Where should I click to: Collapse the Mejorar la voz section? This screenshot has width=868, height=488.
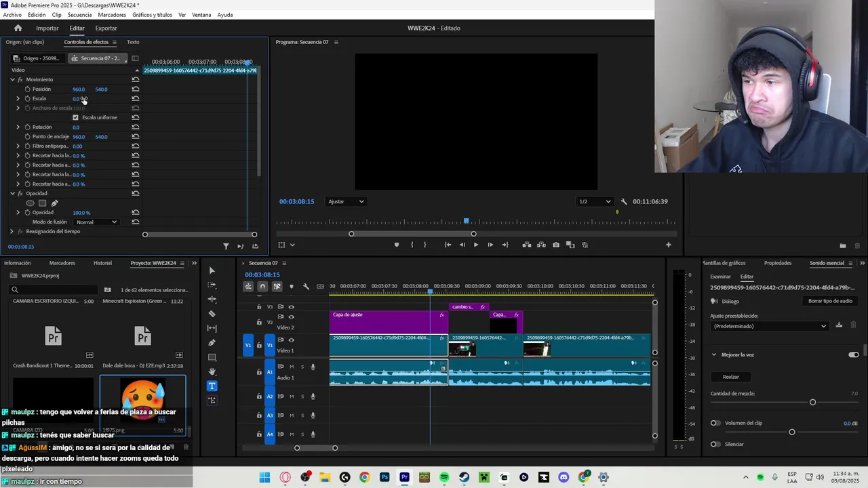click(x=713, y=354)
